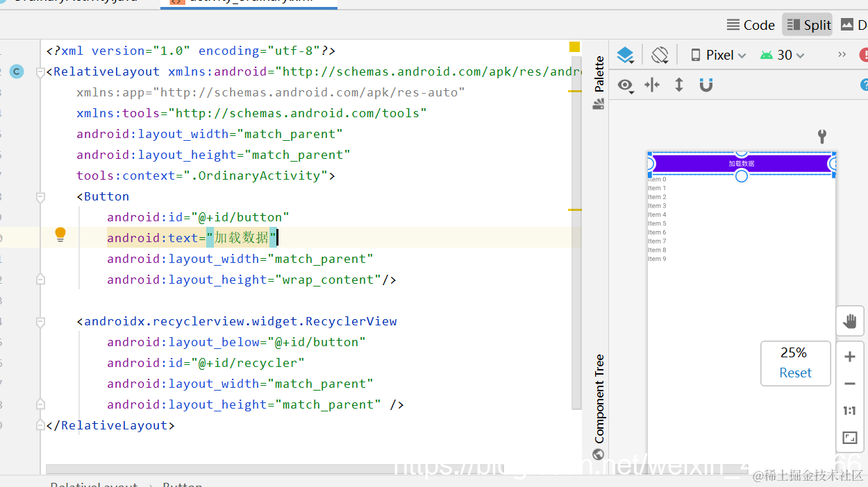Set zoom to 1:1 actual size
The height and width of the screenshot is (487, 868).
[x=850, y=411]
